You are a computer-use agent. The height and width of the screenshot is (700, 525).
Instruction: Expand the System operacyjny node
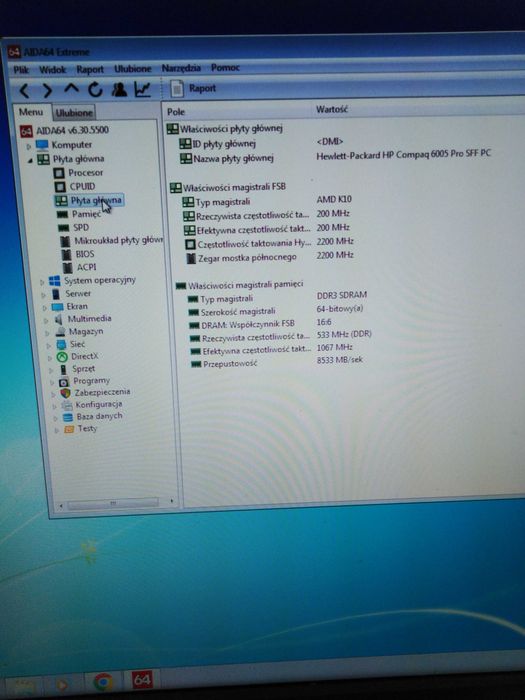pos(42,282)
